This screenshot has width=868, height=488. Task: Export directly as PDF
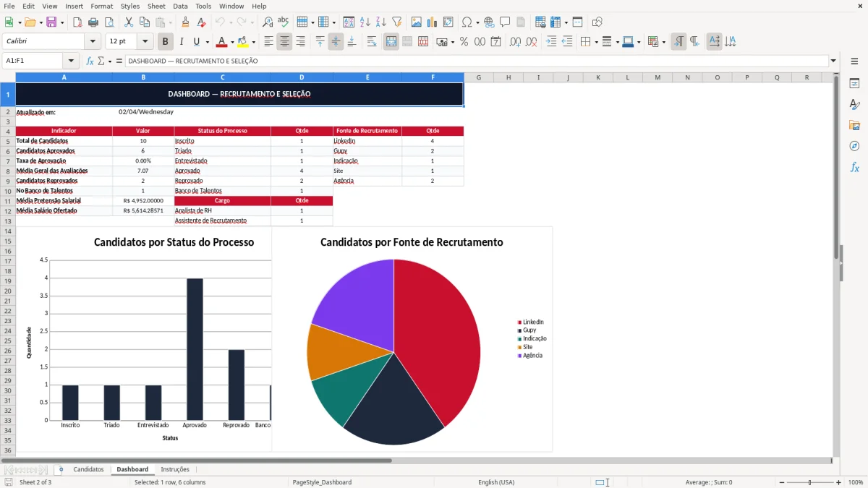[x=78, y=22]
